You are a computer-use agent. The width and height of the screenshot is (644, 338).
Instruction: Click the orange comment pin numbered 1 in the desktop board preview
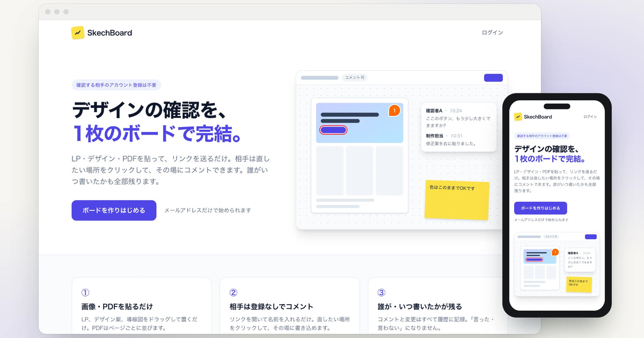pyautogui.click(x=394, y=111)
